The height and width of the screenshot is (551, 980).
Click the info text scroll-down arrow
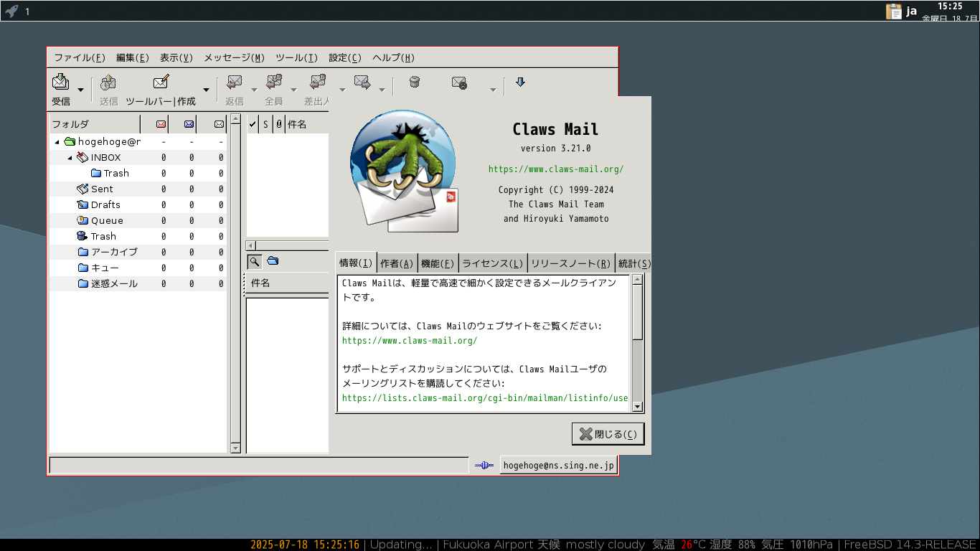tap(638, 407)
